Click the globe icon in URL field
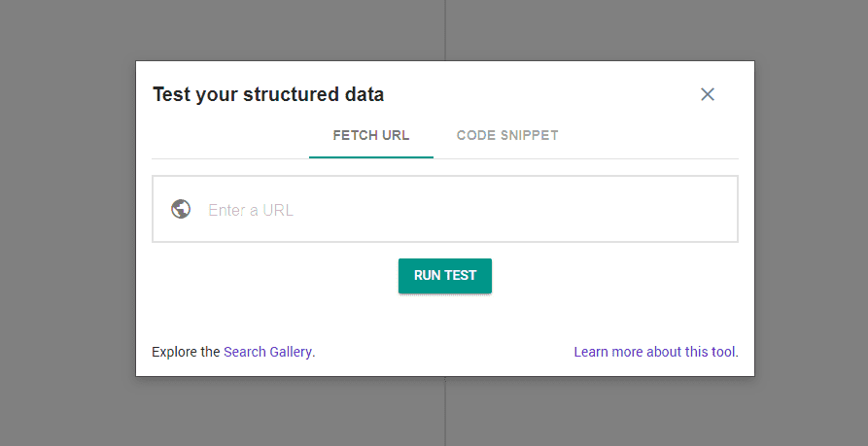Image resolution: width=868 pixels, height=446 pixels. (181, 209)
